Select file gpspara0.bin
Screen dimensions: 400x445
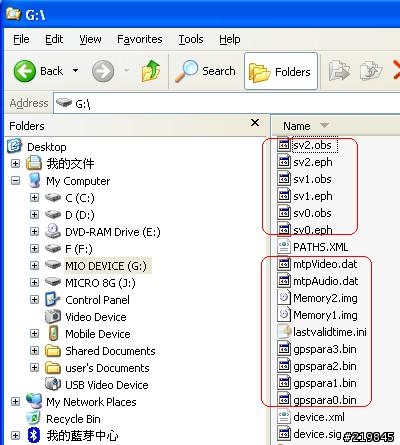click(x=325, y=400)
